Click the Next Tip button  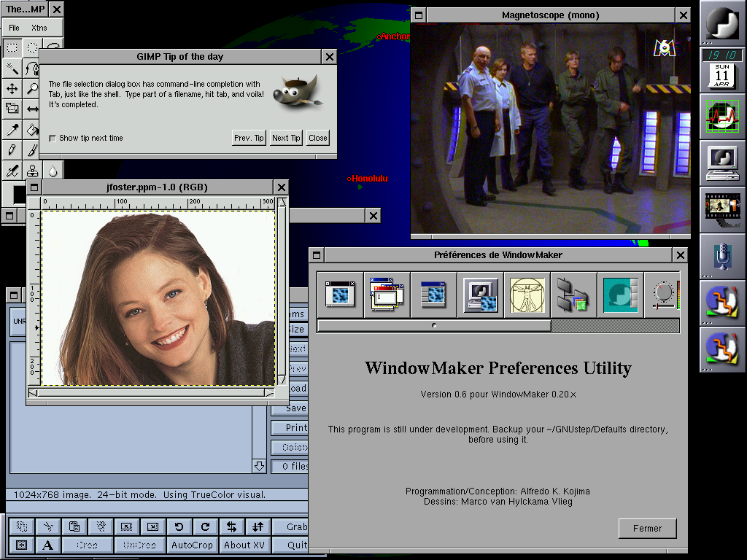285,138
